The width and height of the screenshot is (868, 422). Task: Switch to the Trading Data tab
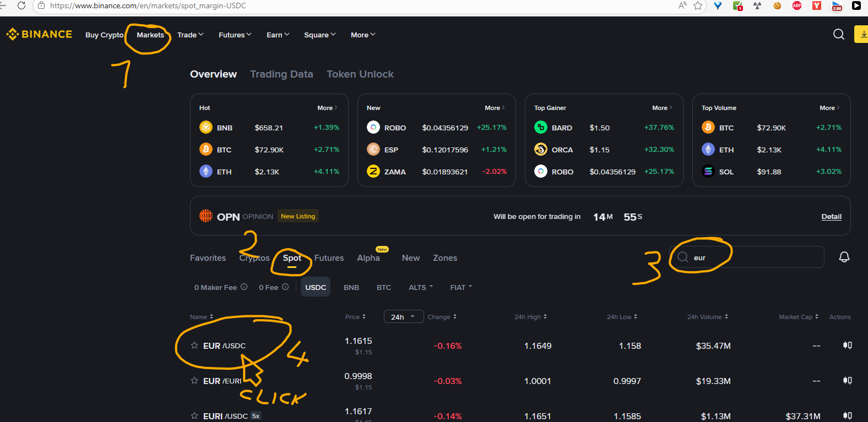coord(281,74)
